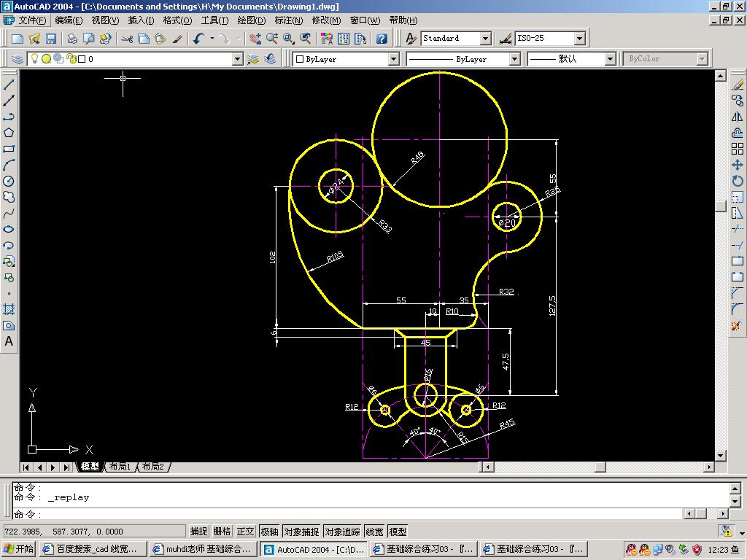This screenshot has height=560, width=747.
Task: Toggle the 栅格 grid display
Action: [x=222, y=532]
